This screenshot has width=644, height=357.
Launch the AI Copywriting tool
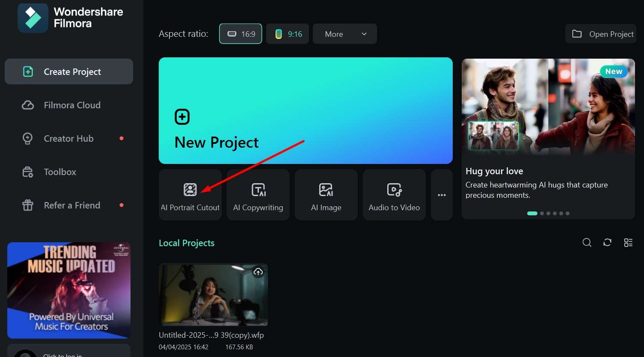pos(258,195)
